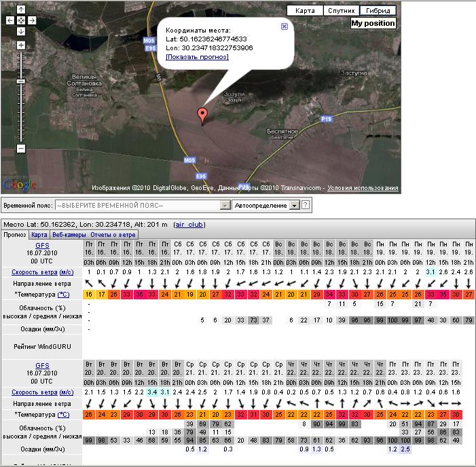The image size is (476, 467).
Task: Zoom in with the map plus button
Action: click(21, 45)
